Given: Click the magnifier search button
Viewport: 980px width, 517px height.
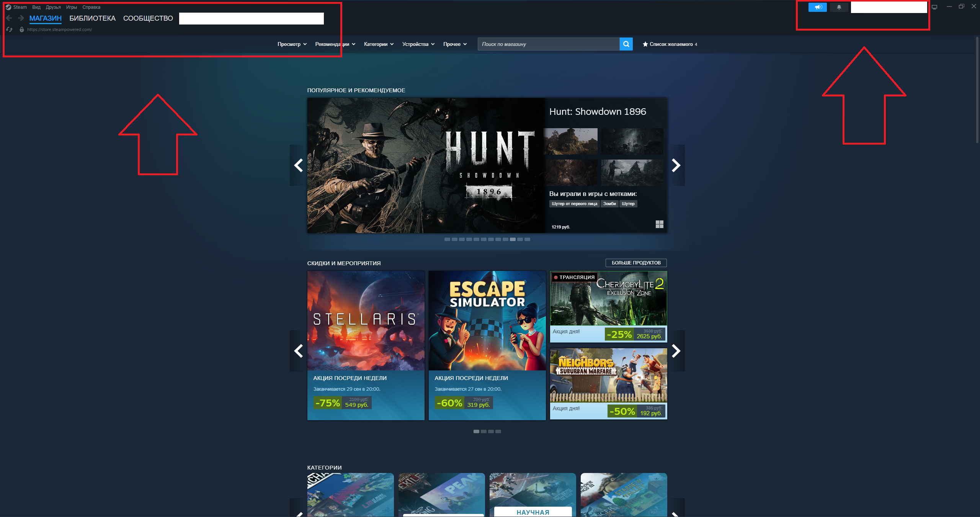Looking at the screenshot, I should 626,44.
